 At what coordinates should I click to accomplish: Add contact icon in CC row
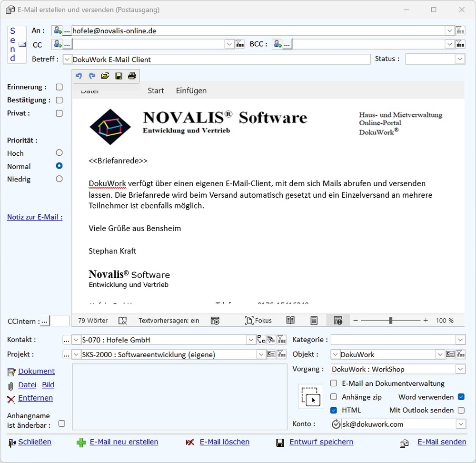[58, 44]
